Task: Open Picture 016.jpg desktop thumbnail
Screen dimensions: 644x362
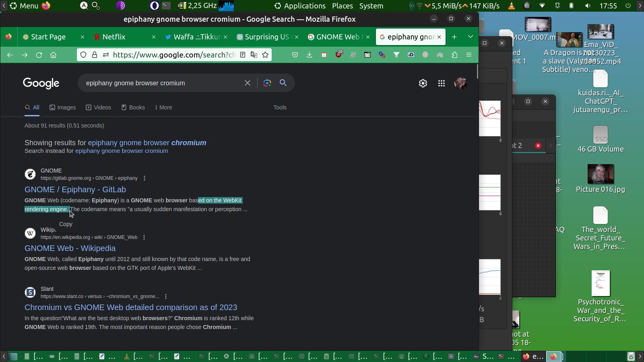Action: (601, 174)
